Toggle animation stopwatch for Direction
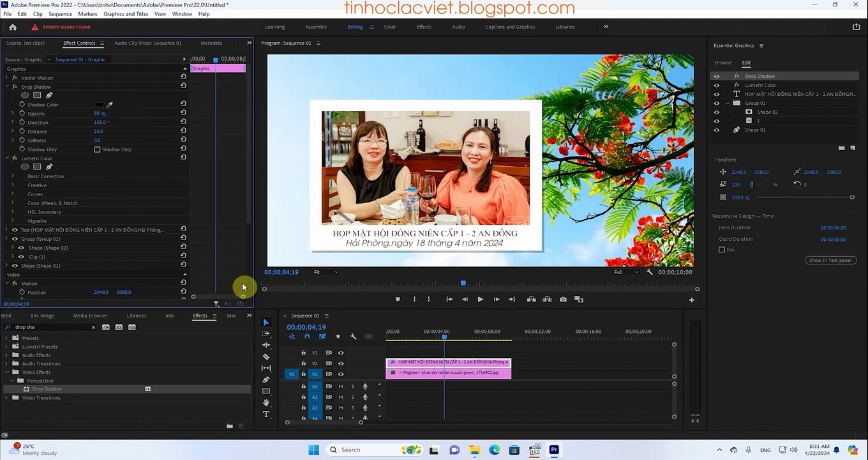The height and width of the screenshot is (460, 868). [22, 122]
